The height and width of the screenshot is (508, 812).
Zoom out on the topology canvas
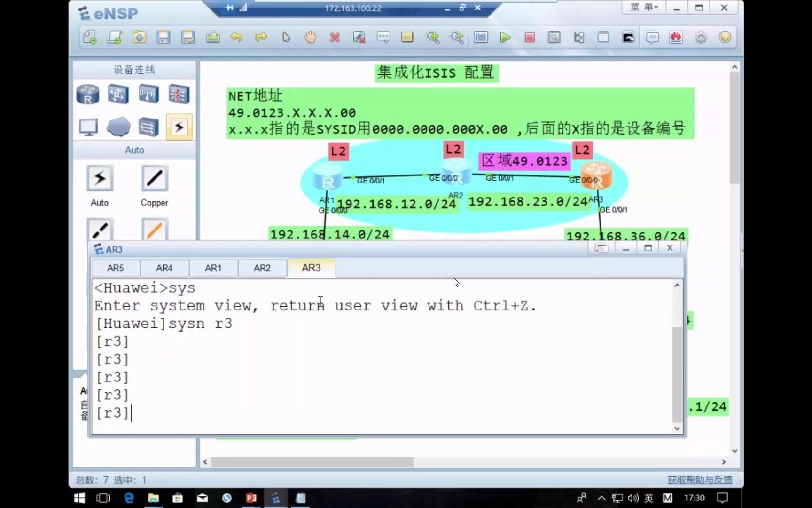click(457, 37)
